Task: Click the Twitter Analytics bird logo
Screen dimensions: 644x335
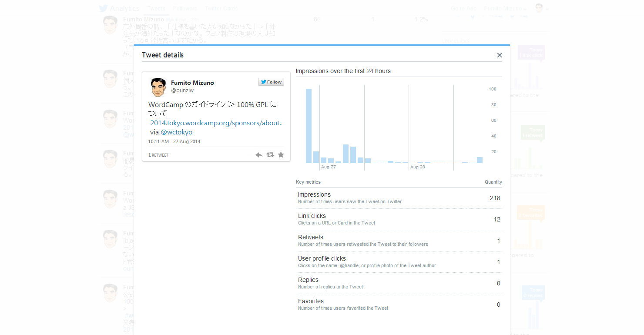Action: tap(103, 8)
